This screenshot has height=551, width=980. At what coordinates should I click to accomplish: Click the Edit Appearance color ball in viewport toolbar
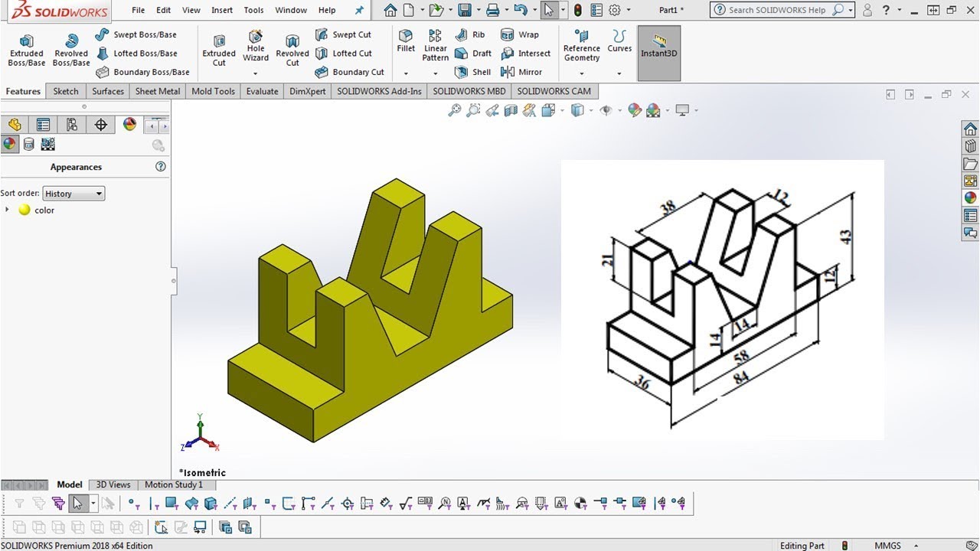pyautogui.click(x=635, y=110)
